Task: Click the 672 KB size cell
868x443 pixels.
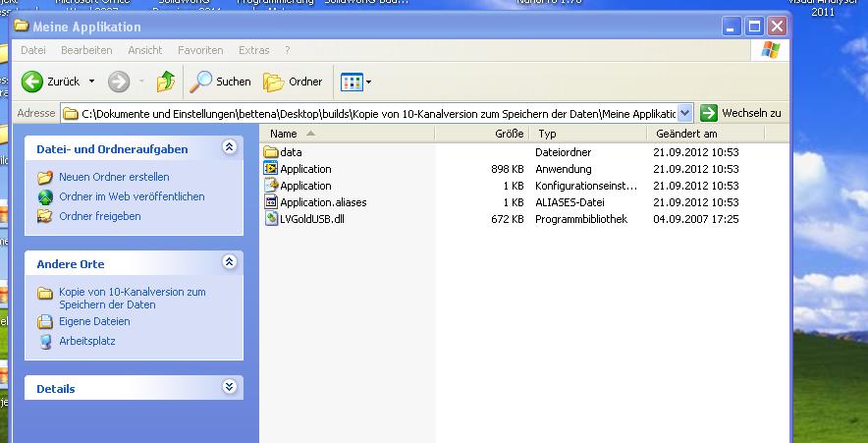Action: coord(507,219)
